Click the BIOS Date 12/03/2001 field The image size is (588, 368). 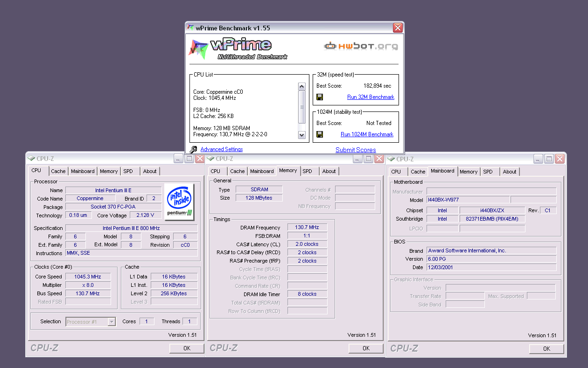(x=491, y=267)
